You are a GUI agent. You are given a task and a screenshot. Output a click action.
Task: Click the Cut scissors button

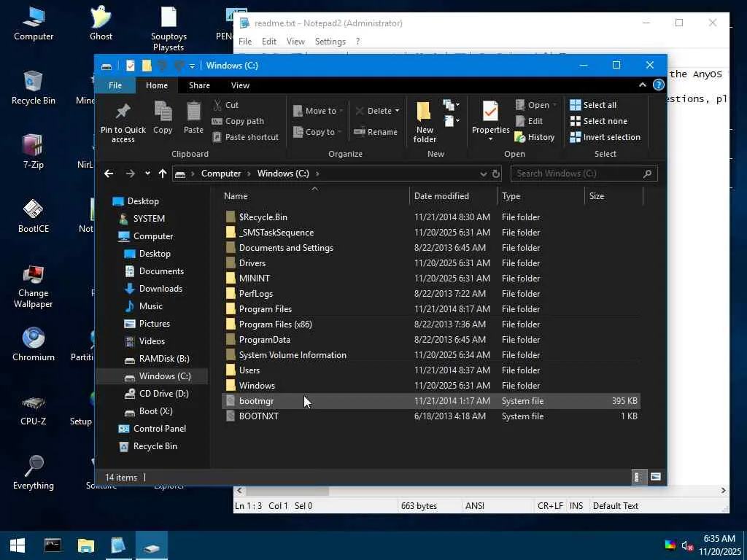[226, 105]
